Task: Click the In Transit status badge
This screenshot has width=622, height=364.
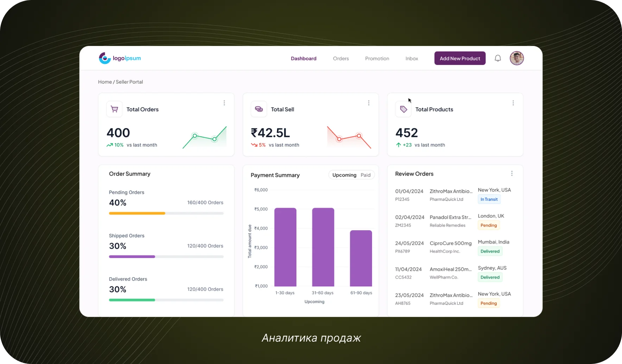Action: 489,199
